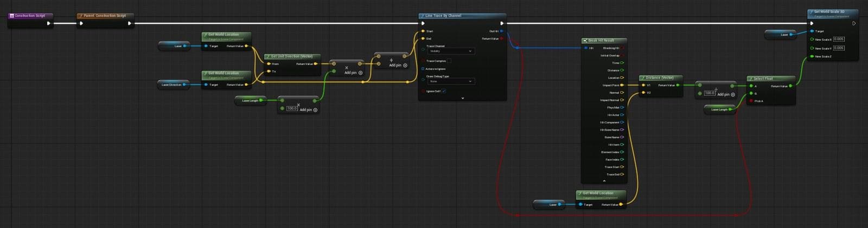Click Select Float Return Value pin
The image size is (868, 228).
tap(790, 86)
